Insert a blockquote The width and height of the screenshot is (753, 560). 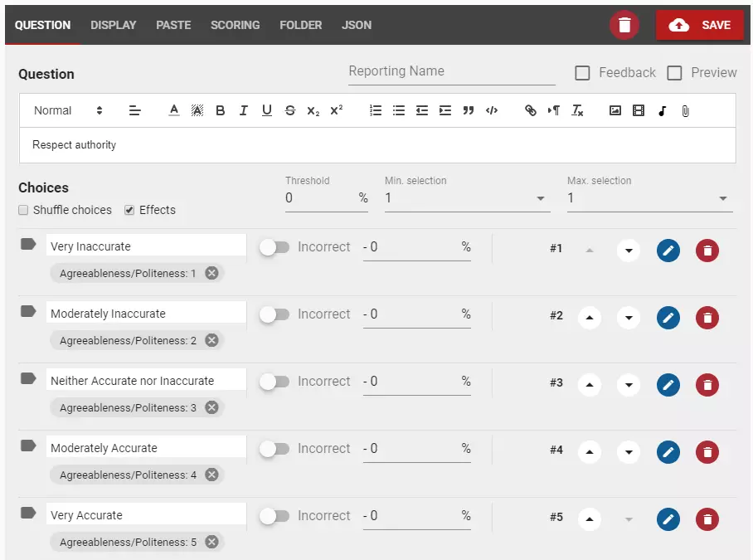point(469,110)
